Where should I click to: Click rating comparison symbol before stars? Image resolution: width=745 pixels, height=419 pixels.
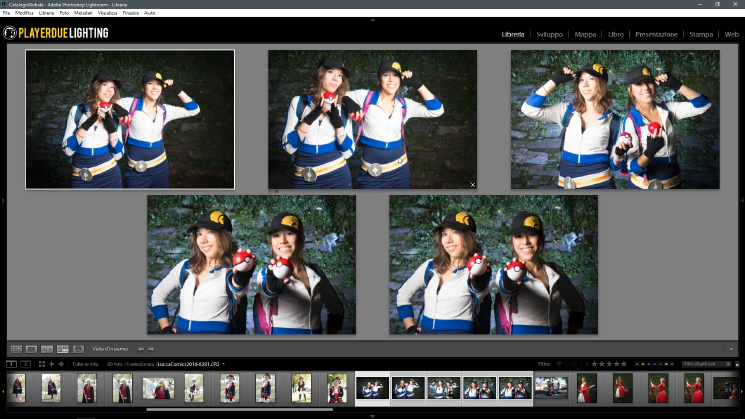click(x=587, y=364)
